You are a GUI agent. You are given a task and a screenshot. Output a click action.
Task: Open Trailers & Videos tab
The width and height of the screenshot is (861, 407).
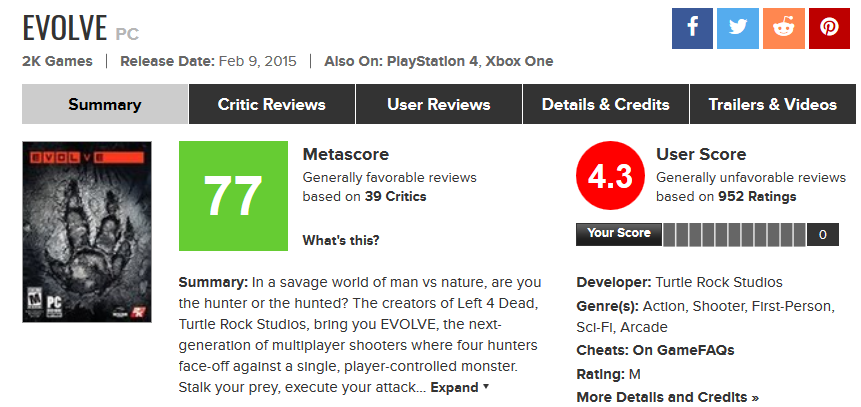773,104
